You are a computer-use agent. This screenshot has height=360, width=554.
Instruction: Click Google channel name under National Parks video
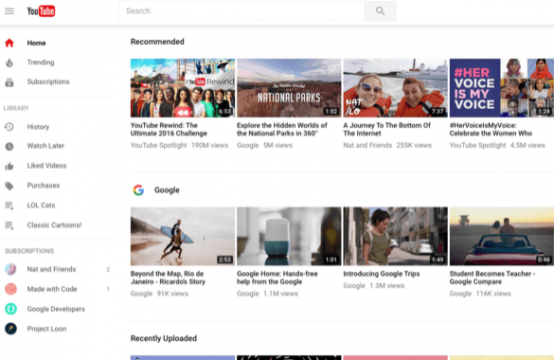click(x=248, y=145)
